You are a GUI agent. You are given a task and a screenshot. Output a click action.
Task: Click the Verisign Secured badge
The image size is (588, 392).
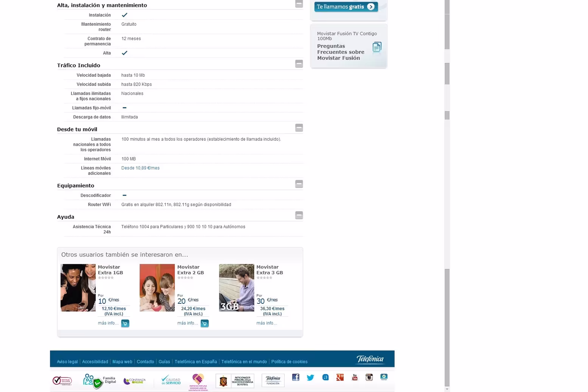pyautogui.click(x=62, y=381)
